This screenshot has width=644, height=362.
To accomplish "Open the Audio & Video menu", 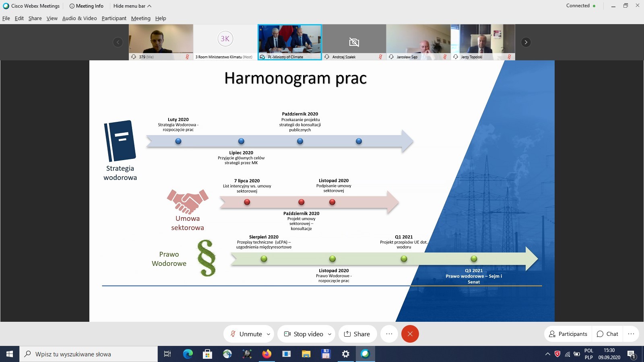I will pos(79,18).
